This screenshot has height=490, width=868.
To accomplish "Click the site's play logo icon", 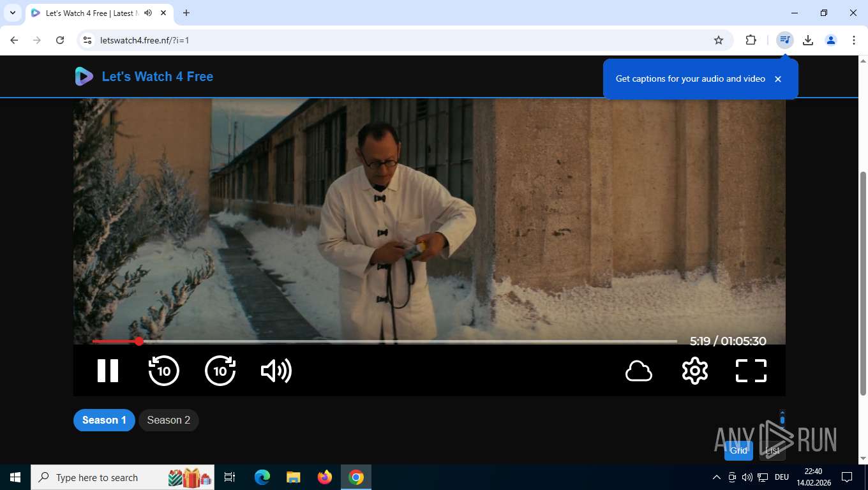I will point(84,77).
